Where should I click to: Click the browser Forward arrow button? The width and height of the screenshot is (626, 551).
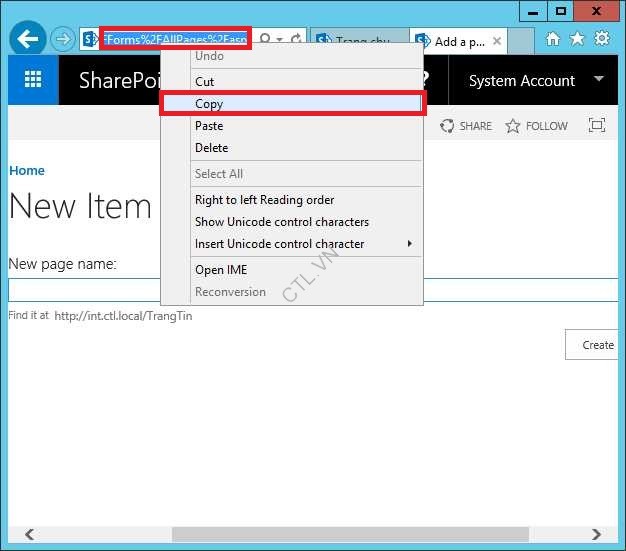[x=63, y=39]
